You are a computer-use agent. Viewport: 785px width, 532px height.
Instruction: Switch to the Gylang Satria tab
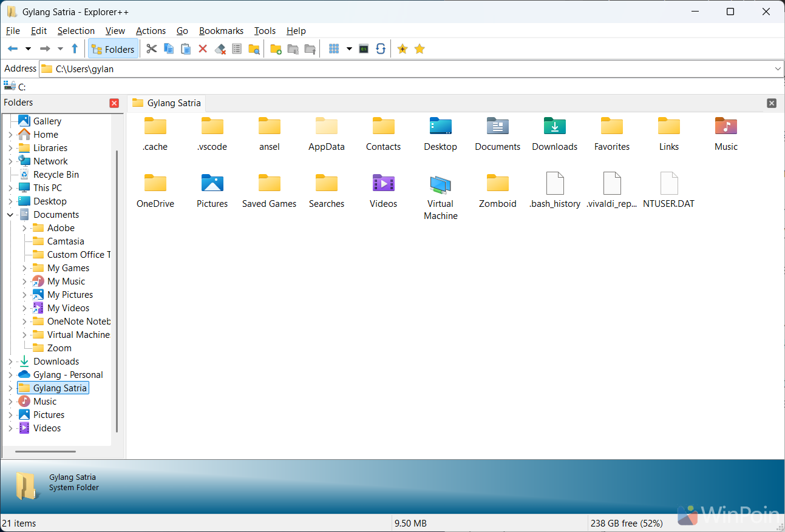pyautogui.click(x=166, y=103)
